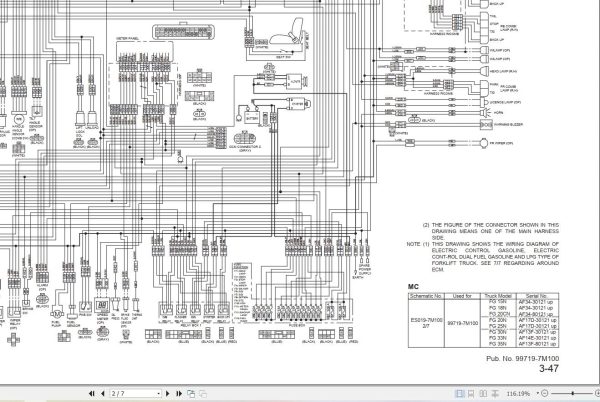Go to the first page

(91, 393)
